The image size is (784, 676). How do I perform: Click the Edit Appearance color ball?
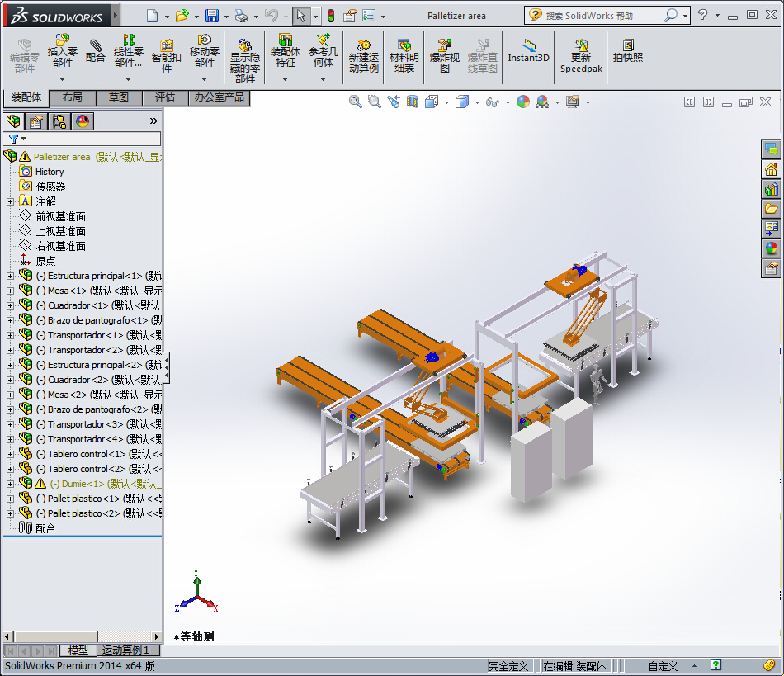click(523, 102)
